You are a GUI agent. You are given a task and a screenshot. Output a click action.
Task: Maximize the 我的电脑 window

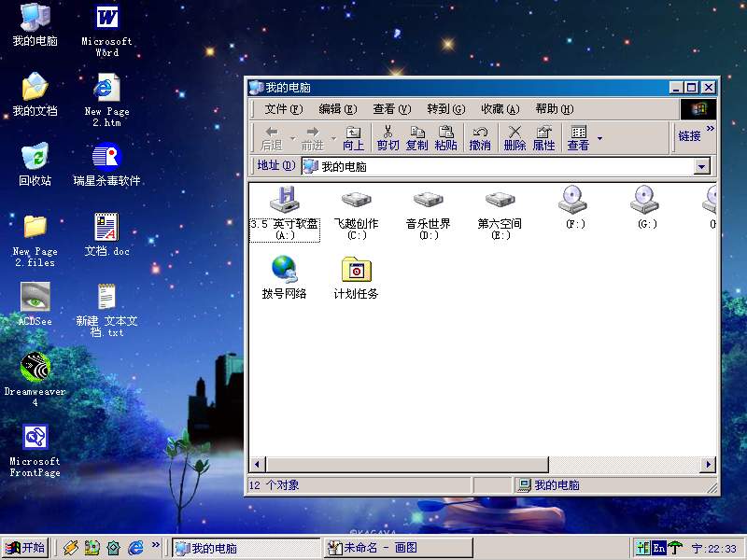(x=691, y=88)
